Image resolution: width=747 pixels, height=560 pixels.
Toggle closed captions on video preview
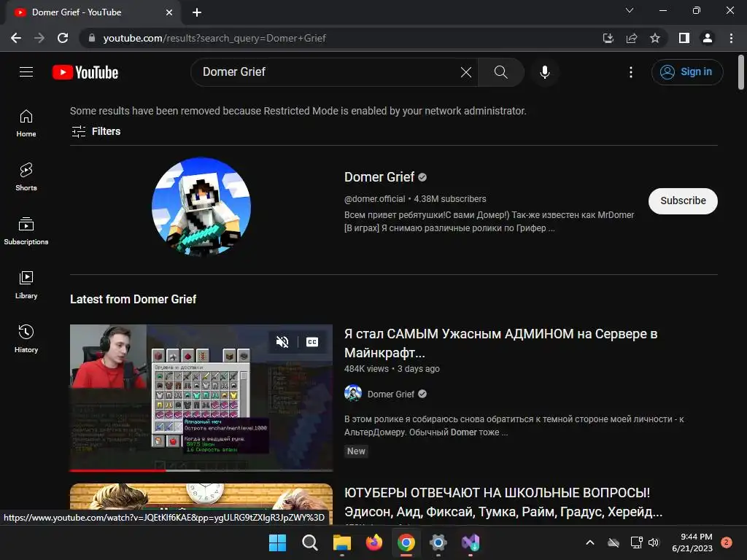[312, 342]
